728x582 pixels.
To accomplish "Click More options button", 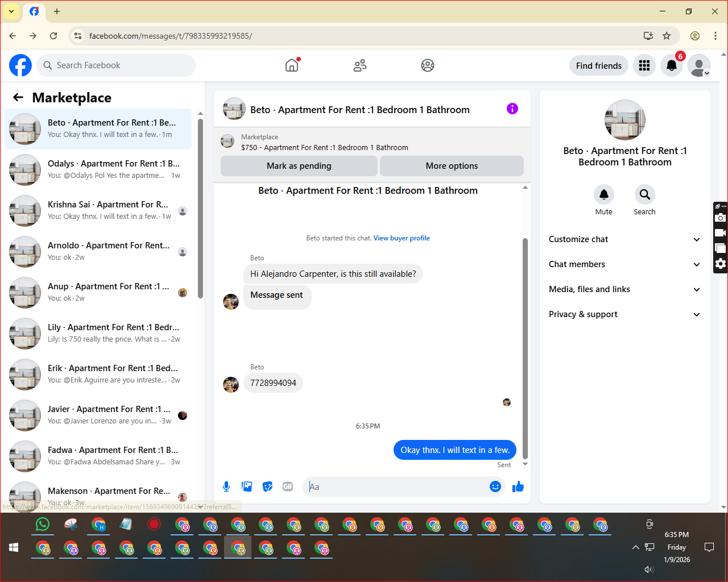I will pos(452,166).
